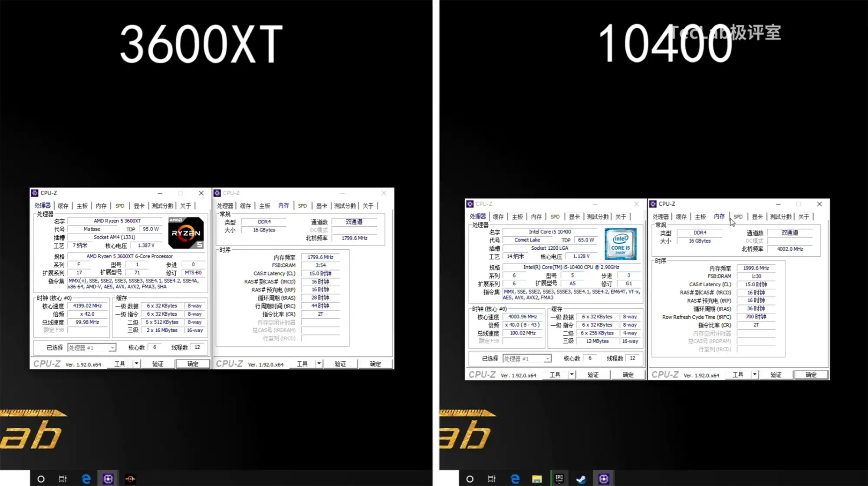Image resolution: width=868 pixels, height=486 pixels.
Task: Open 关于 tab in 3600XT processor window
Action: click(x=185, y=206)
